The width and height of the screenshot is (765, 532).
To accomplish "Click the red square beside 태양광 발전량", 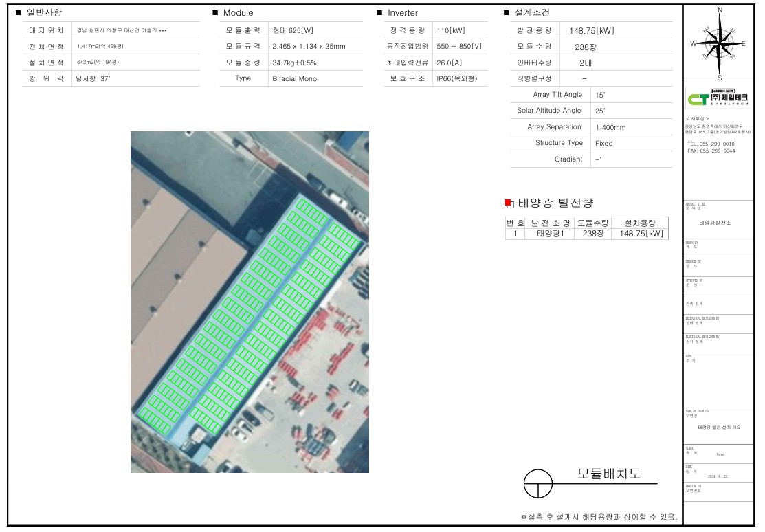I will click(509, 203).
